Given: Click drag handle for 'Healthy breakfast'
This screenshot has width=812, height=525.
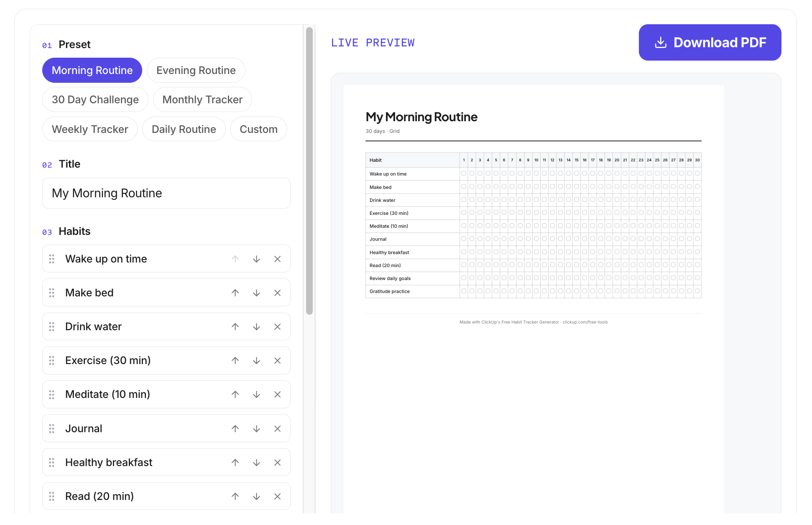Looking at the screenshot, I should (52, 463).
